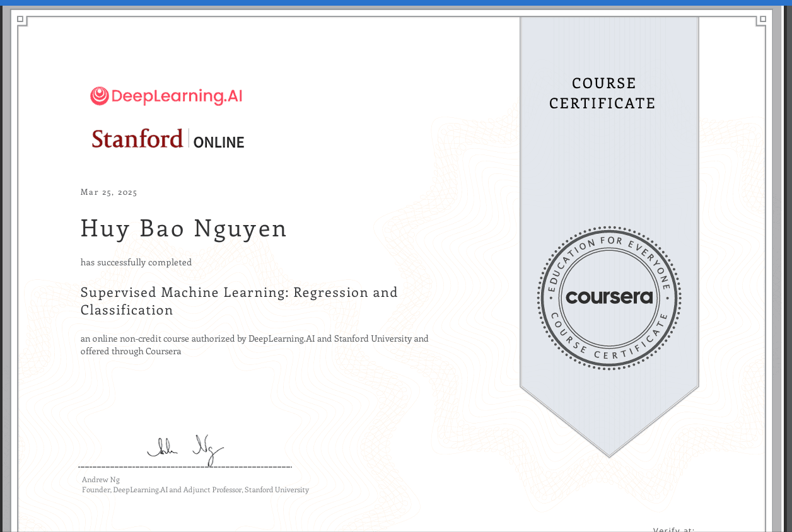Image resolution: width=792 pixels, height=532 pixels.
Task: Click the Founder, DeepLearning.AI title line
Action: coord(195,490)
